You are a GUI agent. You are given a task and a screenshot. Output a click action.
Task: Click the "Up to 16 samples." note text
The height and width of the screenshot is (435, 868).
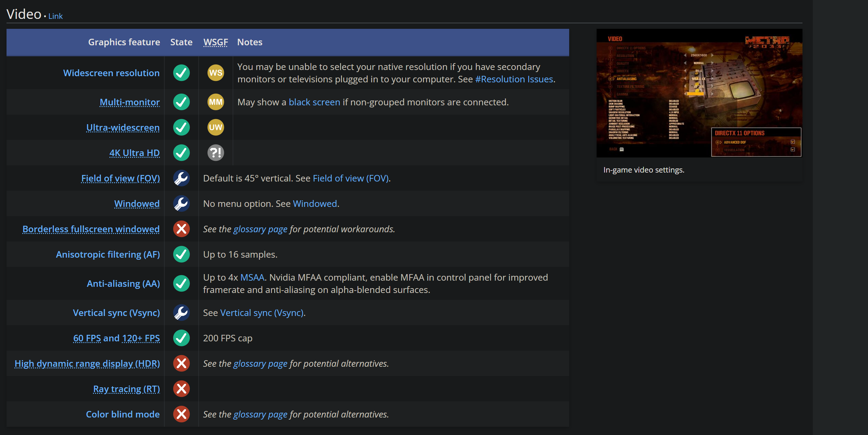240,254
